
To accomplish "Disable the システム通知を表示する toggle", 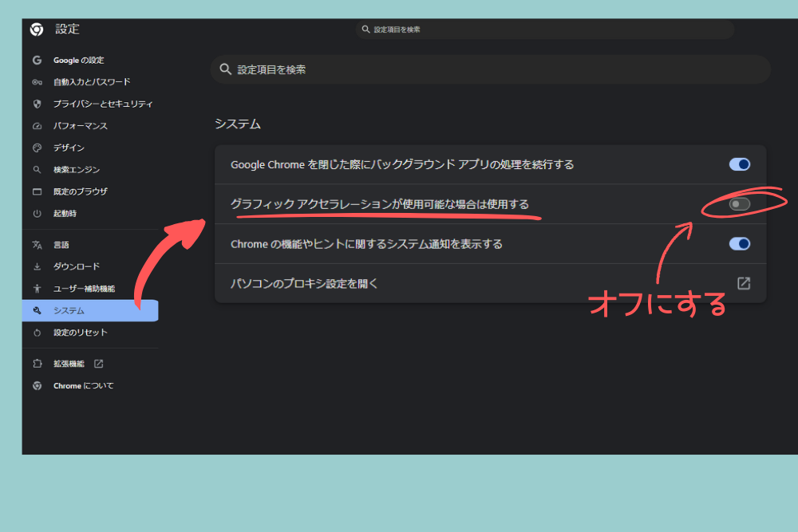I will coord(740,243).
